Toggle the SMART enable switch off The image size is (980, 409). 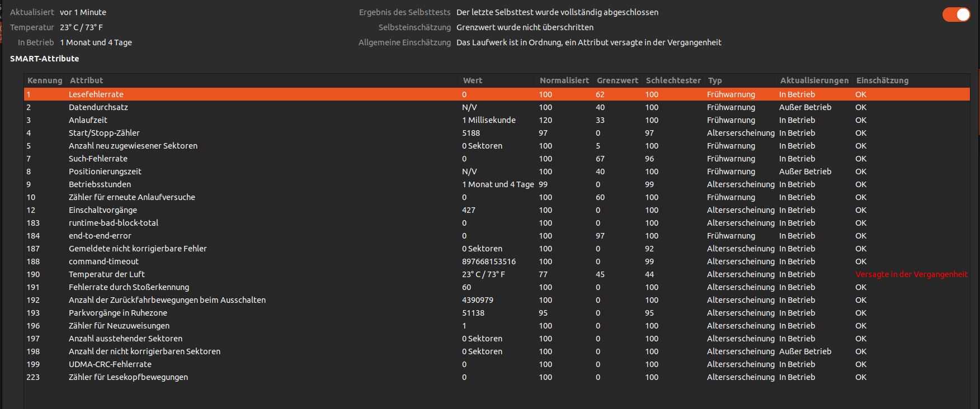[956, 15]
